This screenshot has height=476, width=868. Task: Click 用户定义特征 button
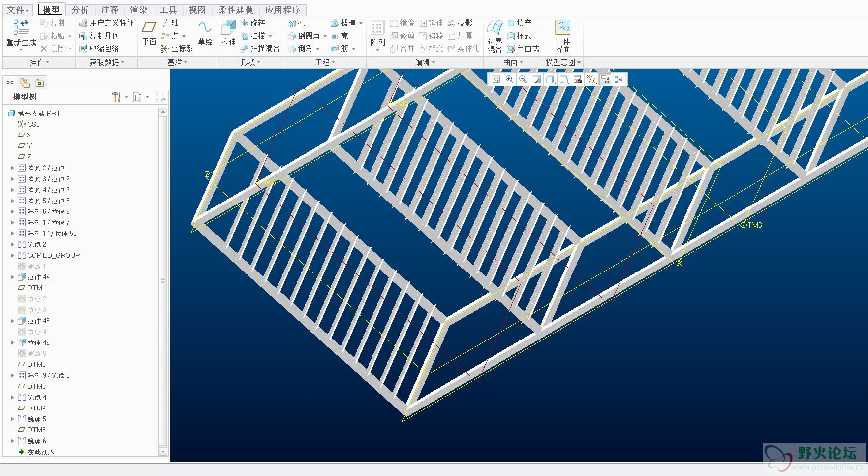107,23
